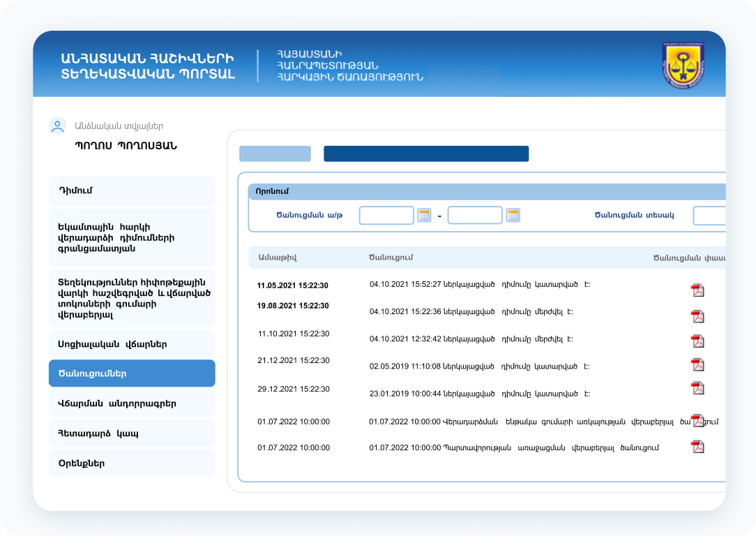Open the Դիմում menu item
756x543 pixels.
click(132, 191)
